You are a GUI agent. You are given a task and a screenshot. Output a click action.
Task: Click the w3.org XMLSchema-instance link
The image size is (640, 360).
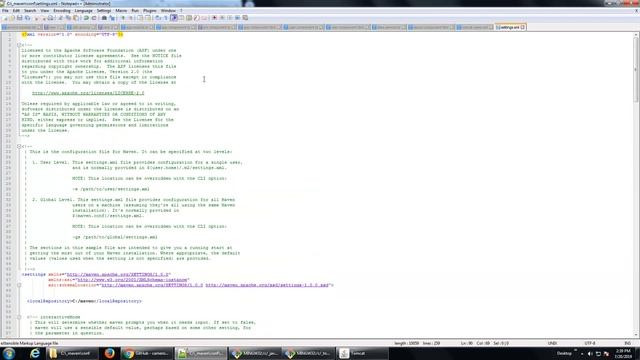132,280
